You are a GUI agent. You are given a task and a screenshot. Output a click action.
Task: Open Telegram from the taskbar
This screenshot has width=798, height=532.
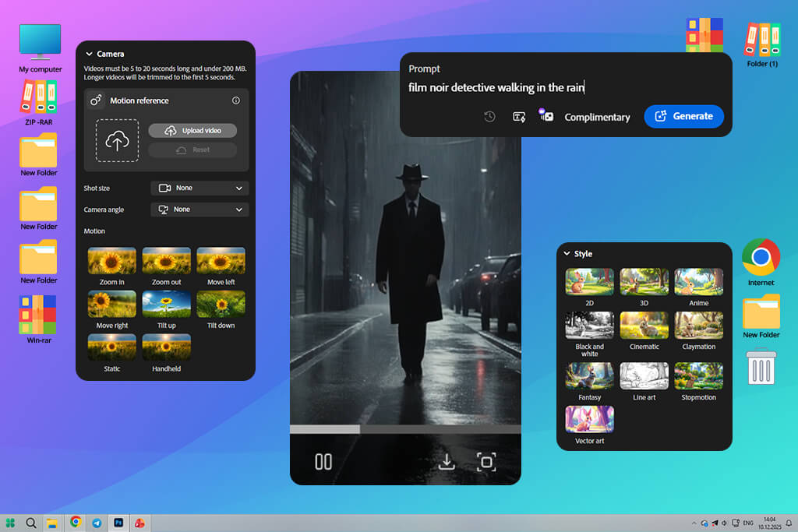pos(97,523)
